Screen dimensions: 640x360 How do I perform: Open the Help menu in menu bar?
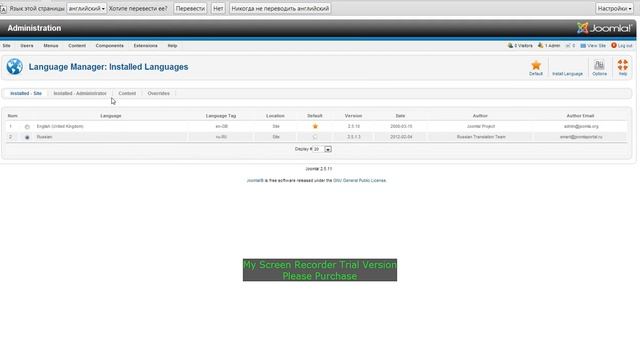pos(173,46)
